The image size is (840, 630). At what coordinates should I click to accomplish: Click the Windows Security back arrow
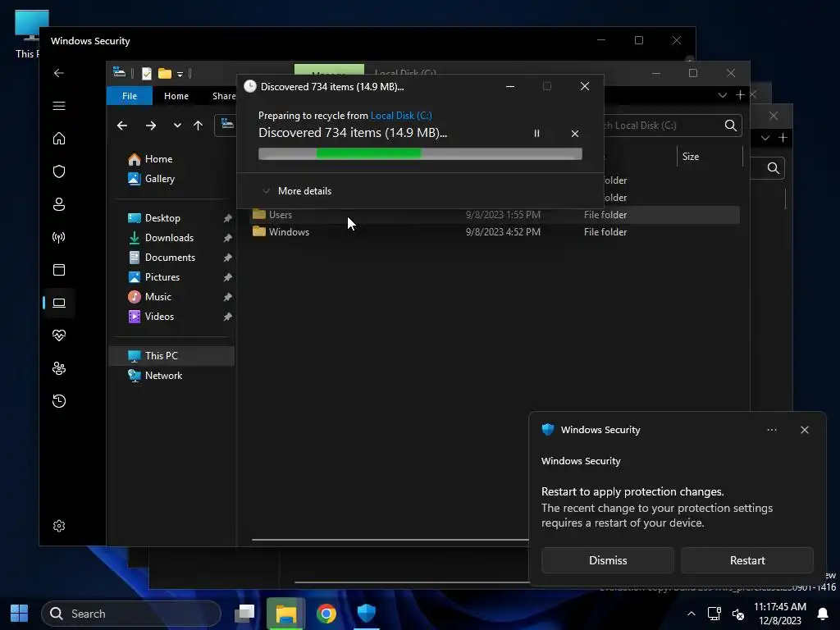(x=59, y=73)
